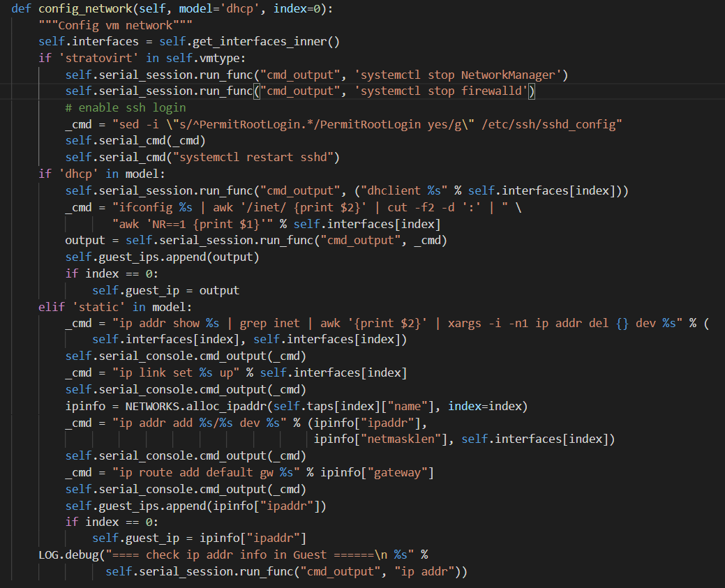Click NETWORKS.alloc_ipaddr call

pyautogui.click(x=327, y=407)
